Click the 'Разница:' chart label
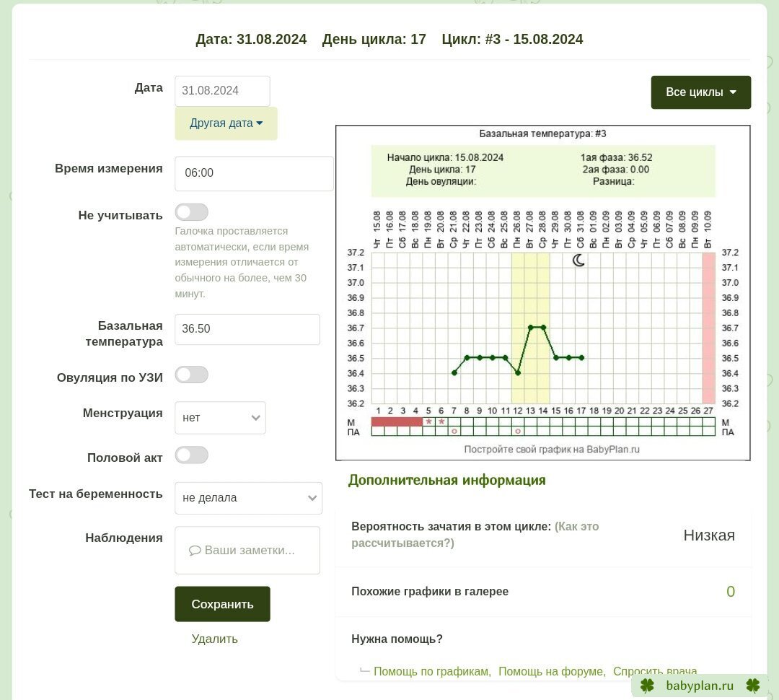 click(614, 181)
